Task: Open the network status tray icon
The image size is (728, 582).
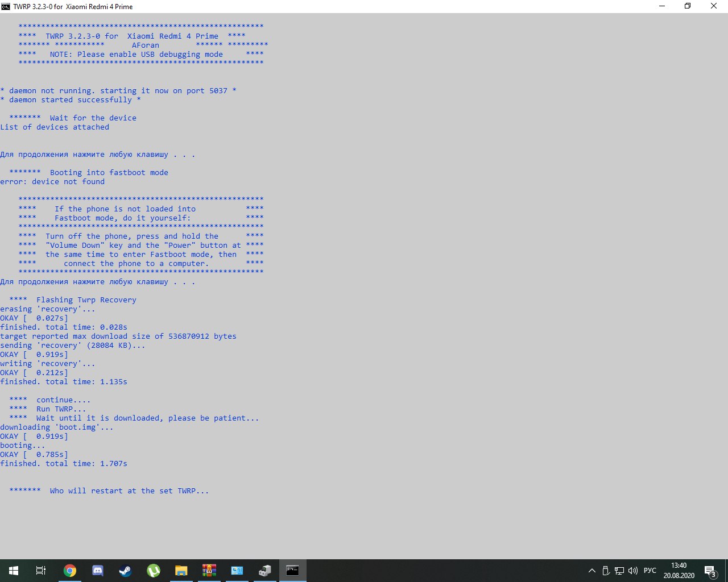Action: 619,571
